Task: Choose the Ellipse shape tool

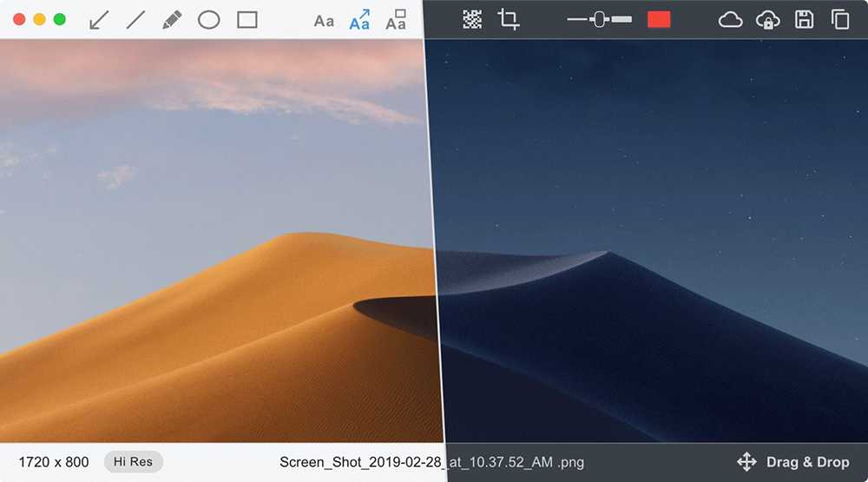Action: (x=209, y=20)
